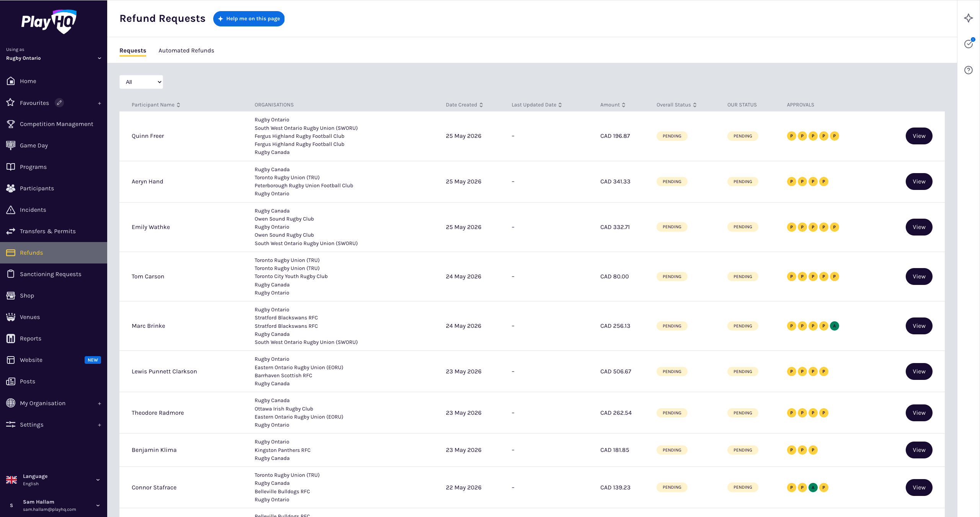
Task: Sort by Date Created column
Action: [464, 105]
